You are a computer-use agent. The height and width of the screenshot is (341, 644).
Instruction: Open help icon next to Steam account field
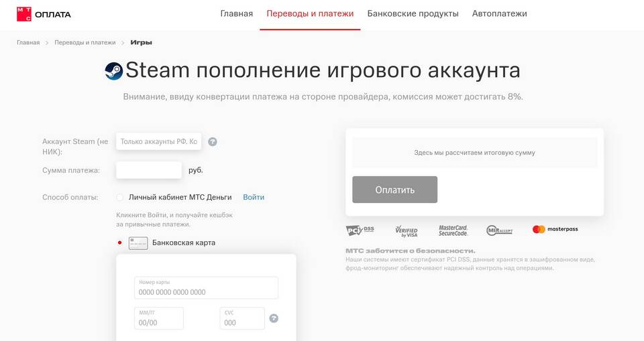pyautogui.click(x=213, y=141)
